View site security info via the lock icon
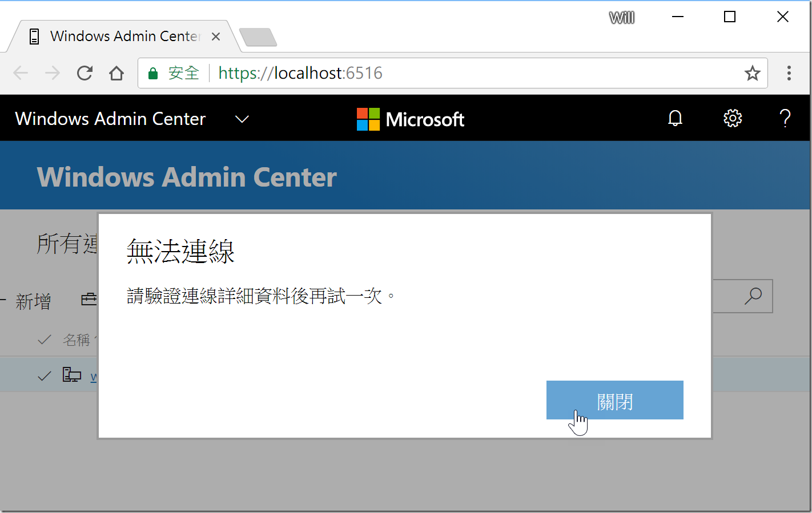This screenshot has width=812, height=513. pyautogui.click(x=153, y=73)
